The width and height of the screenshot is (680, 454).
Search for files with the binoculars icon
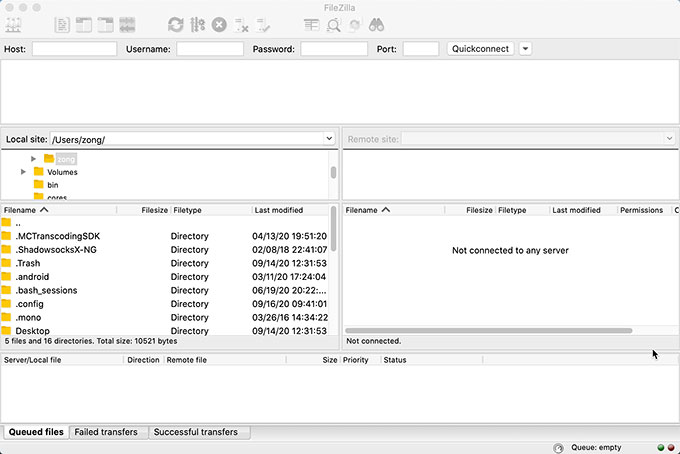376,25
